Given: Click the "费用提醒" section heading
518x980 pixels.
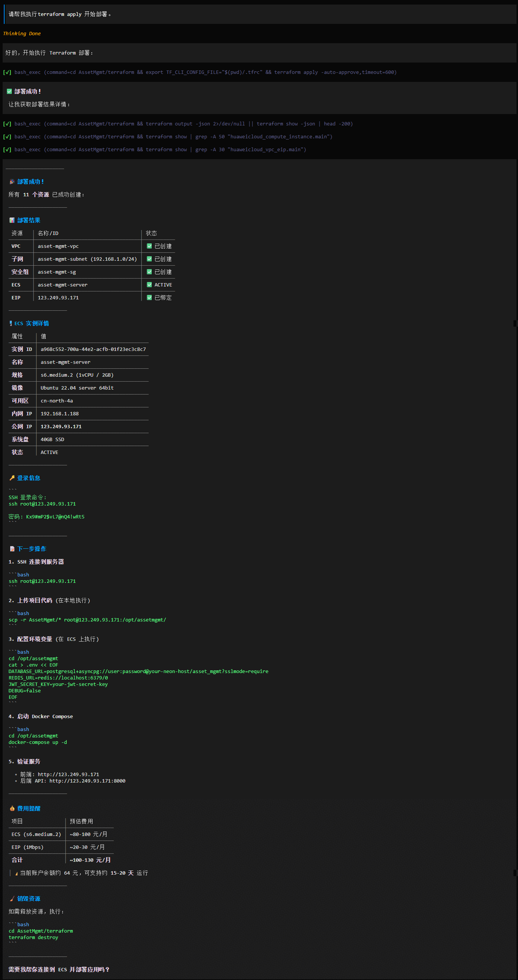Looking at the screenshot, I should pos(28,808).
